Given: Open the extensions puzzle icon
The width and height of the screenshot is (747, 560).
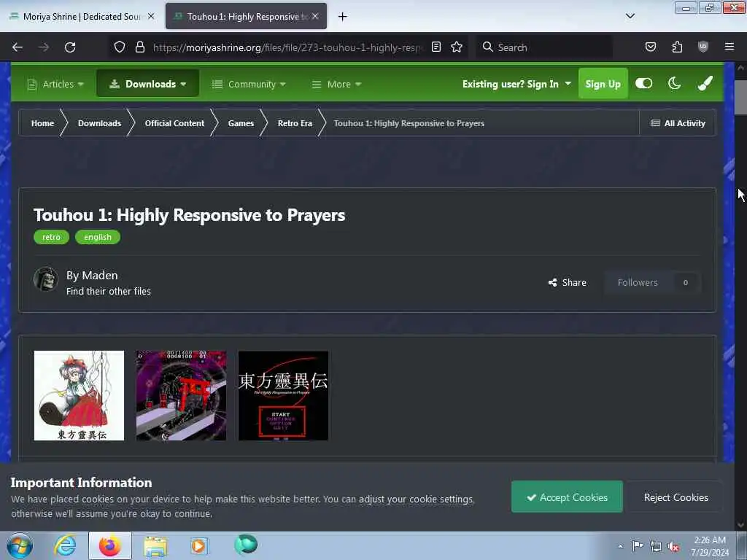Looking at the screenshot, I should click(677, 47).
